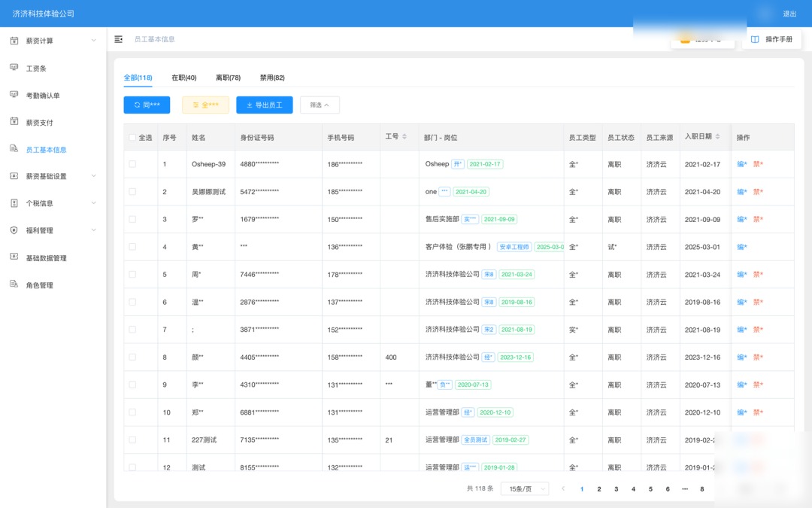The width and height of the screenshot is (812, 508).
Task: Expand the 个税信息 menu chevron
Action: pos(94,202)
